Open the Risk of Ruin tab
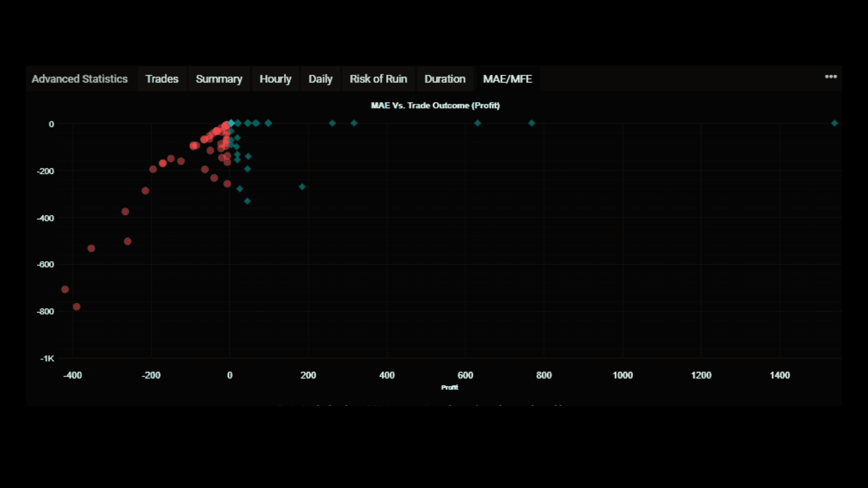868x488 pixels. point(378,79)
